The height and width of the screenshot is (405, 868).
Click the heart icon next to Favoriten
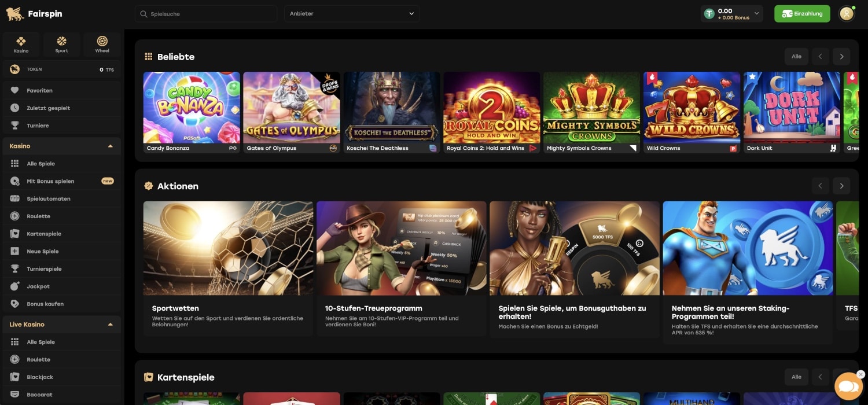click(15, 91)
